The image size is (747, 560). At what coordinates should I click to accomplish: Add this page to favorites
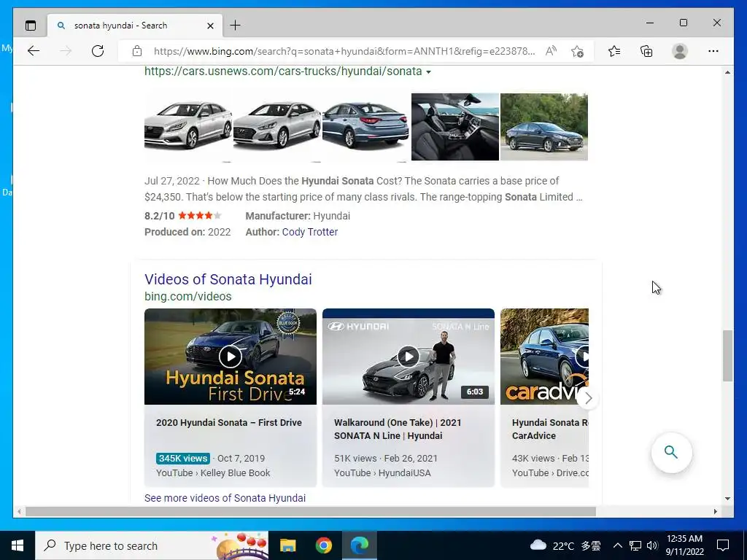pyautogui.click(x=578, y=51)
